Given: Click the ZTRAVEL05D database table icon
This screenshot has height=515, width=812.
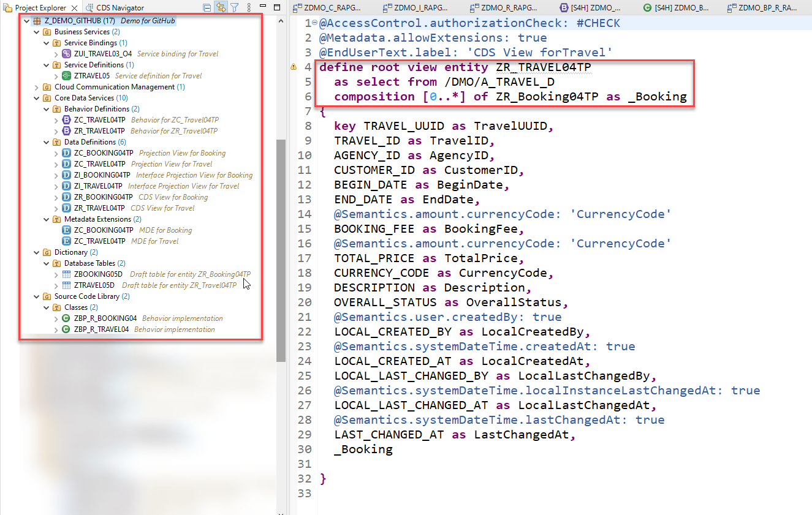Looking at the screenshot, I should pos(67,285).
